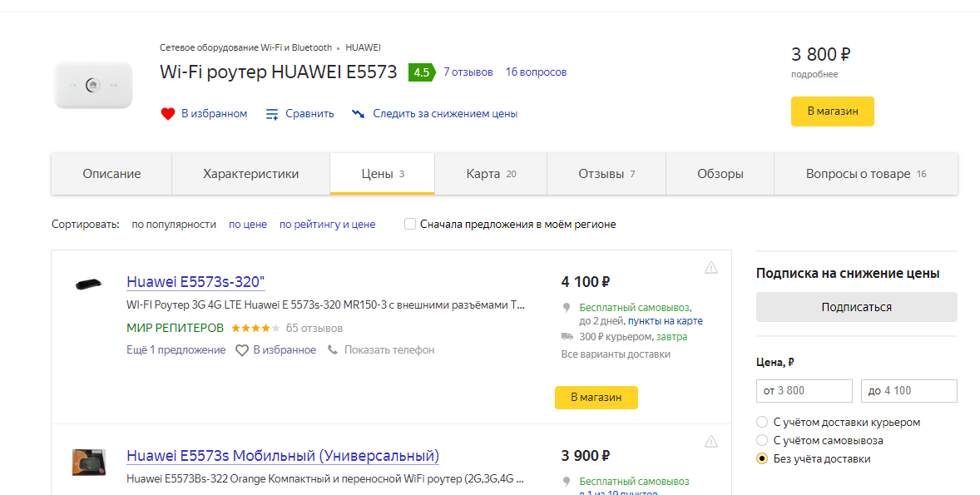Click the price drop tracking arrow icon
The image size is (980, 495).
point(358,114)
